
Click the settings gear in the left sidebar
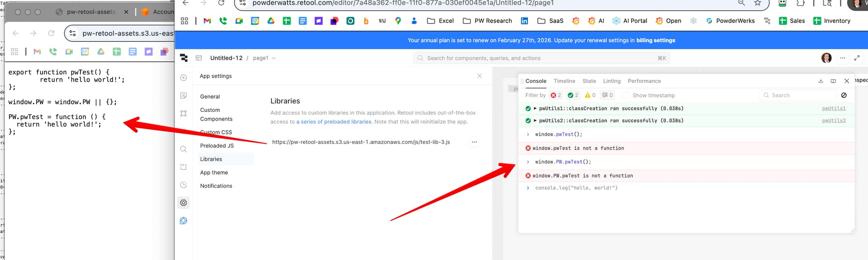point(184,203)
